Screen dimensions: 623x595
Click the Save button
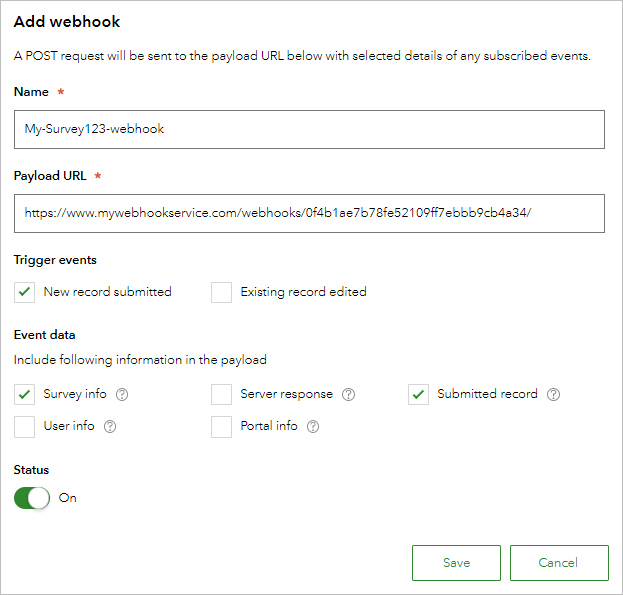pos(456,563)
